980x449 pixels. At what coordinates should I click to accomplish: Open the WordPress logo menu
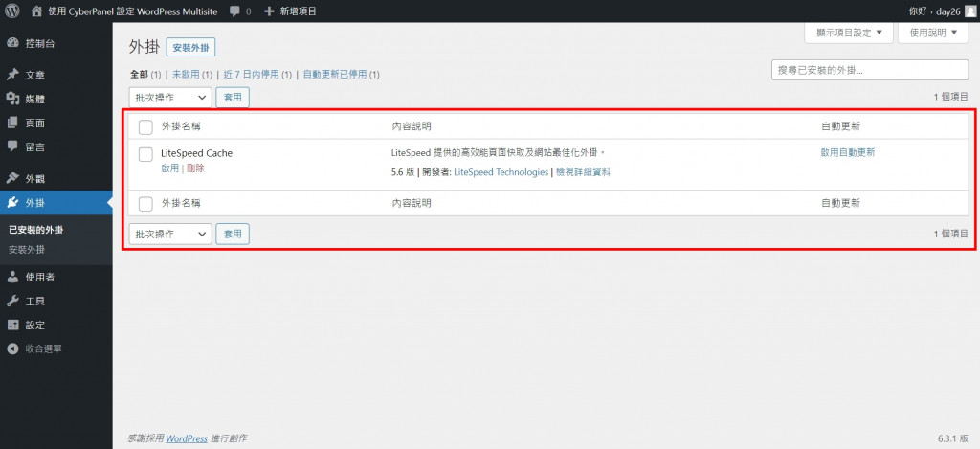pyautogui.click(x=11, y=11)
